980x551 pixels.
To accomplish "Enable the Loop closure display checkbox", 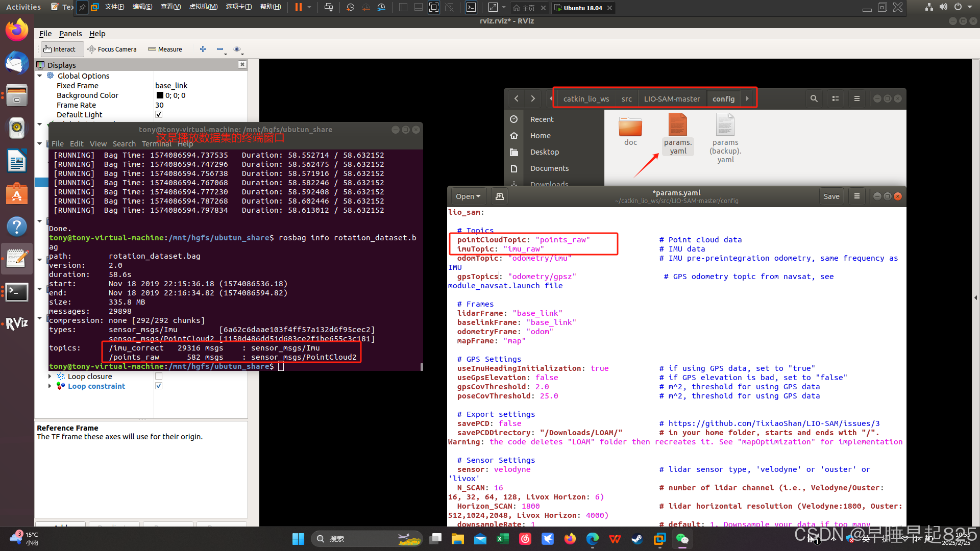I will coord(159,377).
